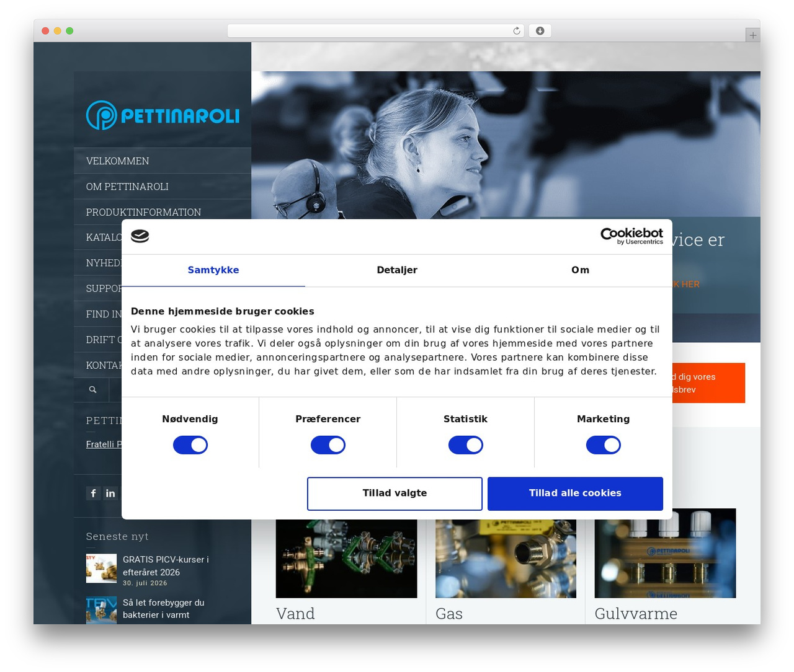Click Tillad alle cookies button
794x672 pixels.
point(575,493)
